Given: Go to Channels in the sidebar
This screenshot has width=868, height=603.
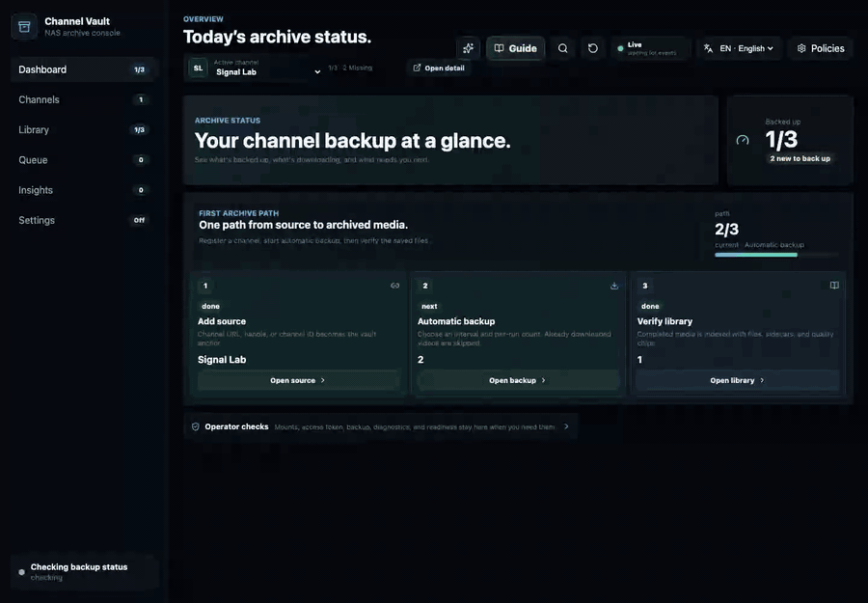Looking at the screenshot, I should 82,99.
